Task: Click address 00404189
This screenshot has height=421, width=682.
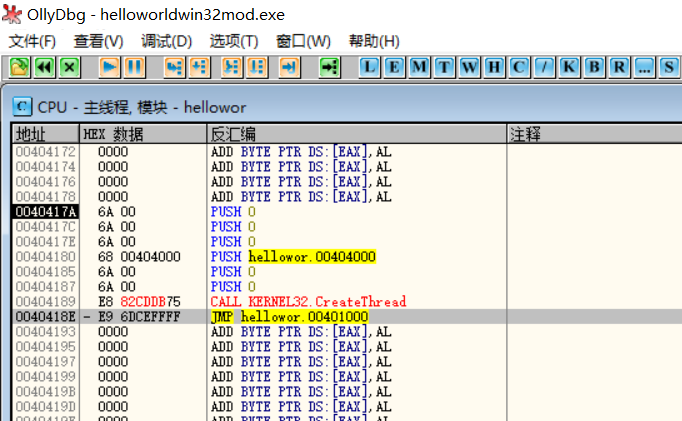Action: [x=46, y=301]
